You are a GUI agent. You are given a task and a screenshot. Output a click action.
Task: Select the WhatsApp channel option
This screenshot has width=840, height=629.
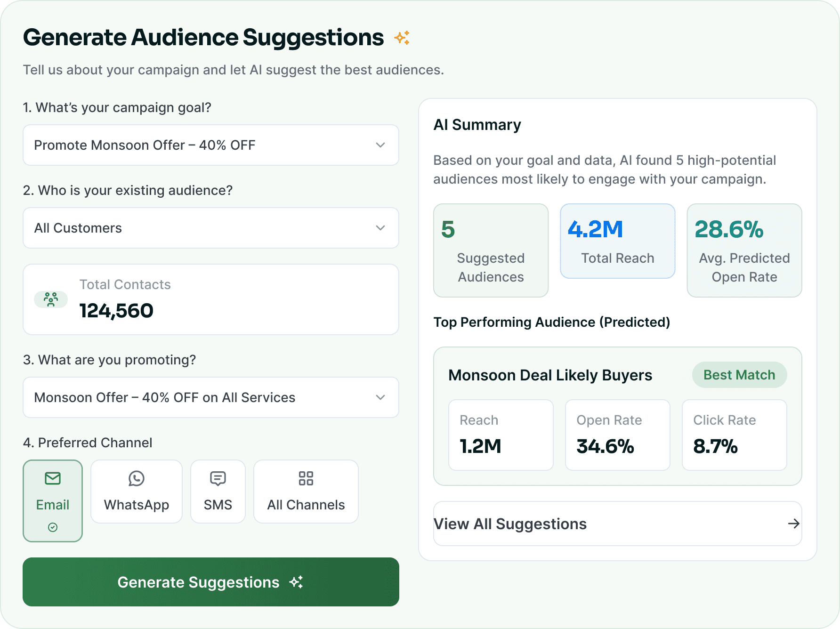tap(137, 492)
